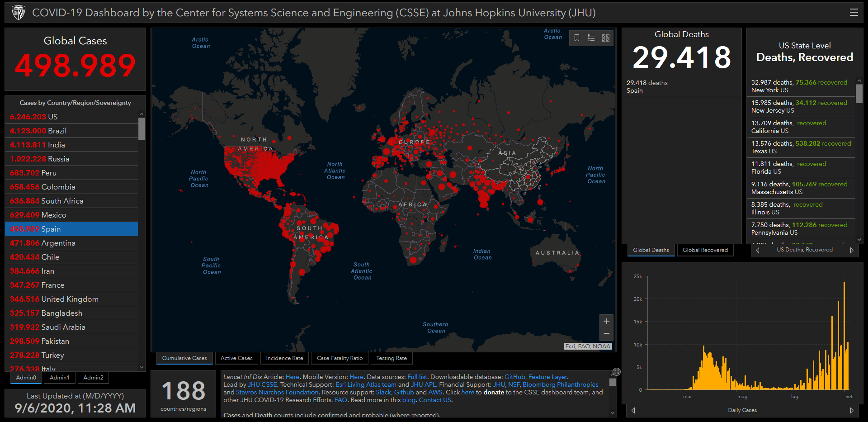Click the Pennsylvania US deaths row

click(801, 229)
